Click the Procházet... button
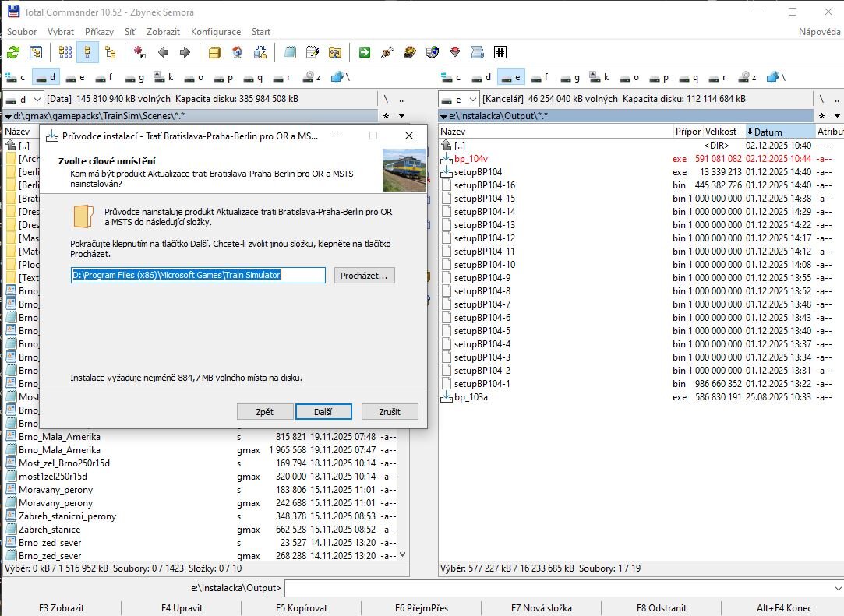 click(x=365, y=275)
